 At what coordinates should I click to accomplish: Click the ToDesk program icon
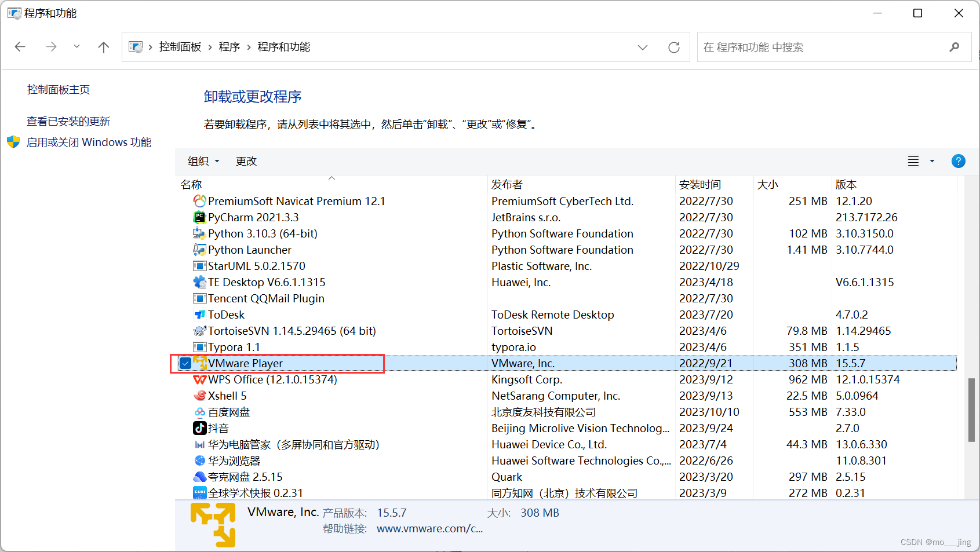[199, 315]
